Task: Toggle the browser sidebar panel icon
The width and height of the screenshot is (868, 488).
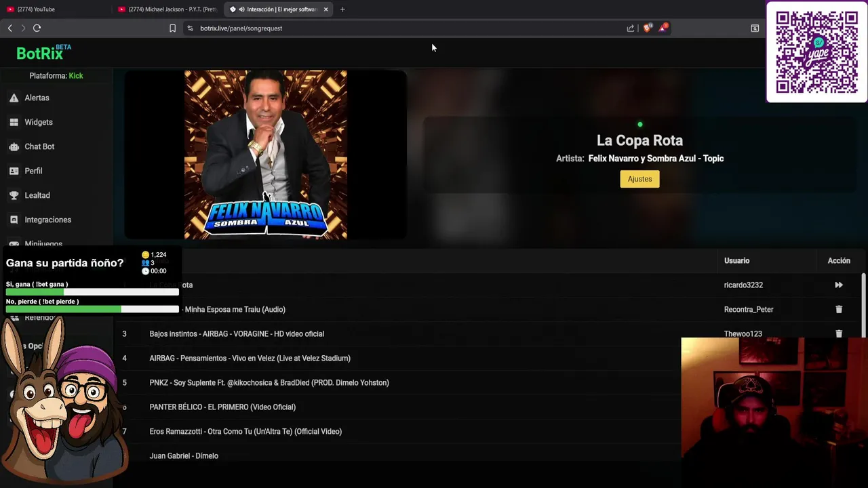Action: tap(755, 28)
